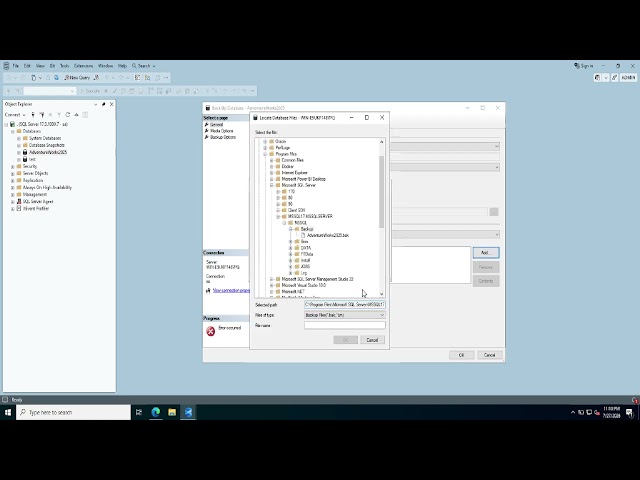Select the JOBS folder in file tree
640x480 pixels.
(x=305, y=267)
